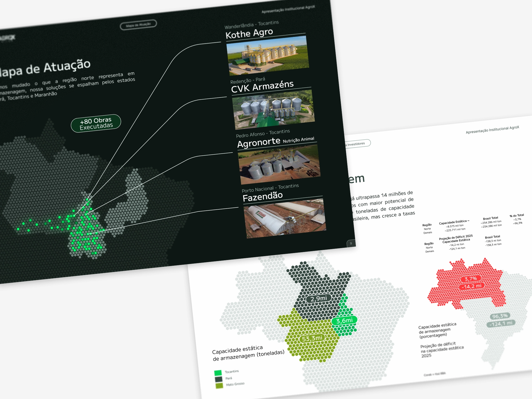
Task: Open the CVK Armazéns facility photo
Action: [x=273, y=109]
